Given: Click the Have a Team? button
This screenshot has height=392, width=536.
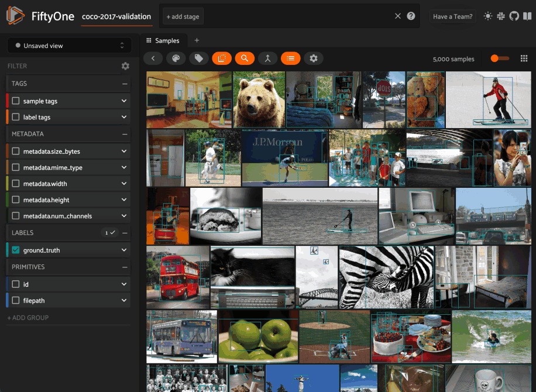Looking at the screenshot, I should point(452,16).
